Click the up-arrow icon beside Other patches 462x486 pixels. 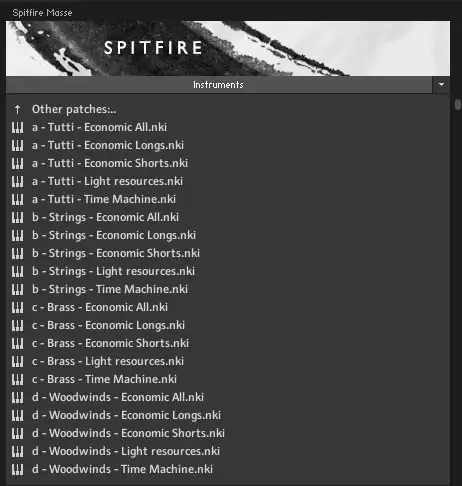[17, 109]
